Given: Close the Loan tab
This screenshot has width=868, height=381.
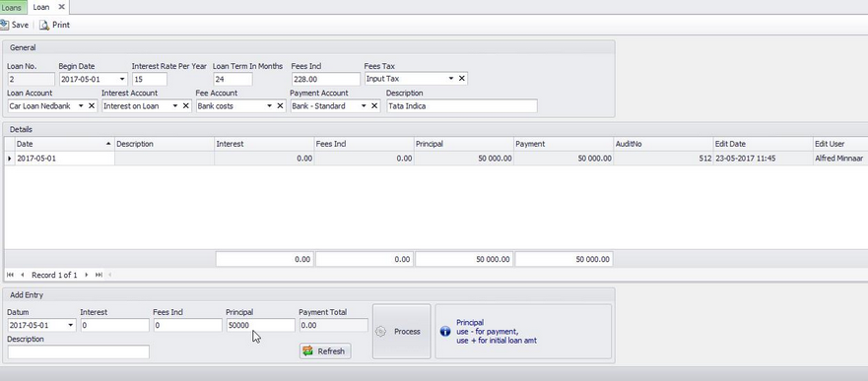Looking at the screenshot, I should click(61, 7).
